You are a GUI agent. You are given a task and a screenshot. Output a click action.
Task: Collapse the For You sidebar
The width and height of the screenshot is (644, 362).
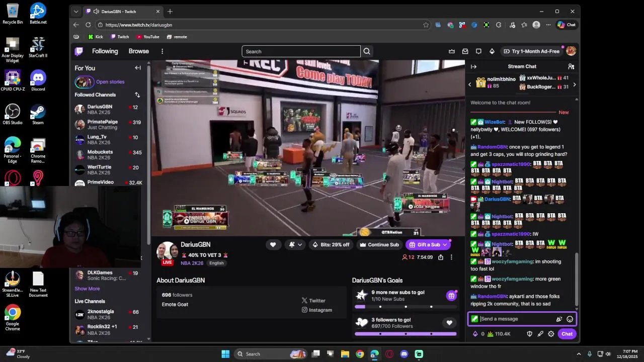click(x=138, y=68)
